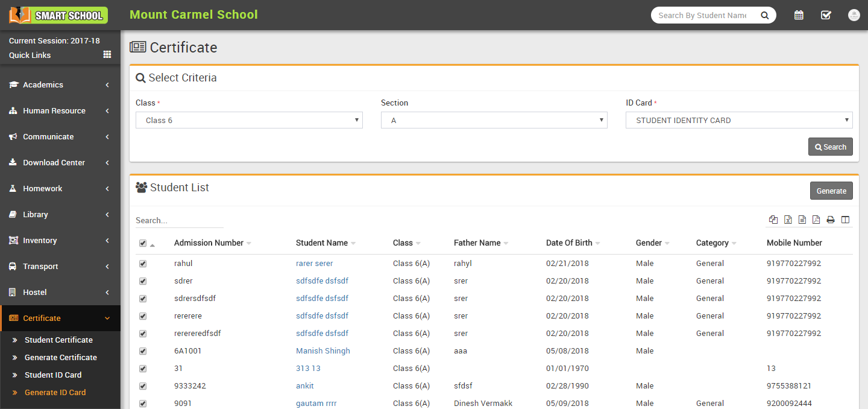
Task: Toggle the select-all checkbox in table header
Action: tap(143, 243)
